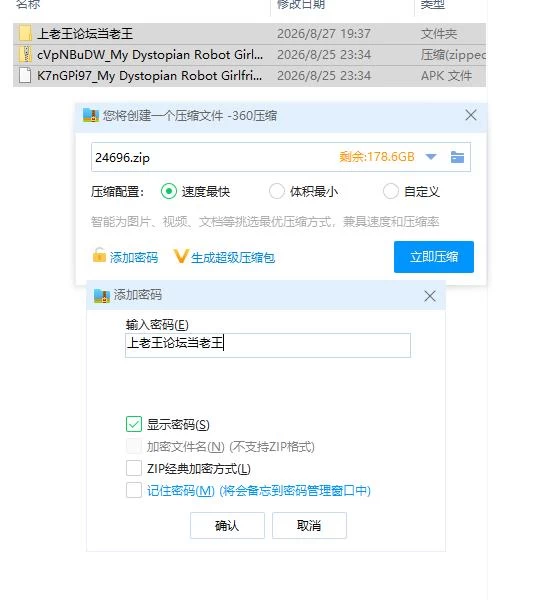The width and height of the screenshot is (547, 600).
Task: Click the 生成超级压缩包 link
Action: pos(233,258)
